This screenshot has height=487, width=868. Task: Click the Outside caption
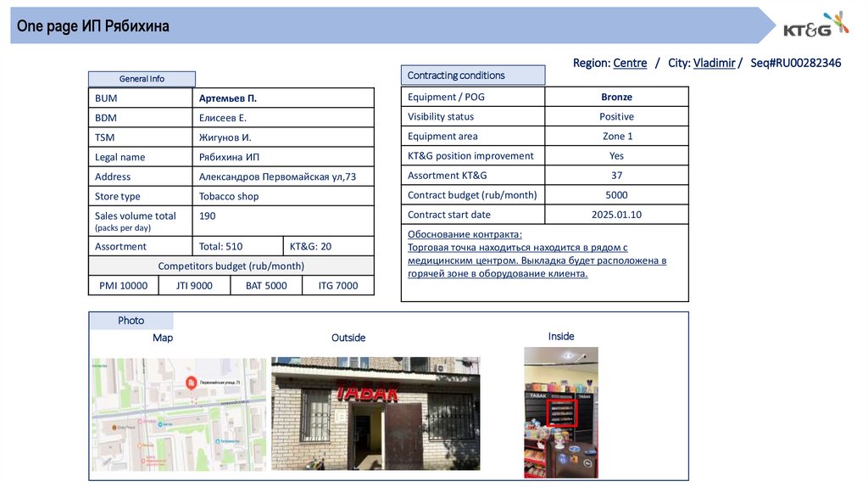(x=348, y=338)
